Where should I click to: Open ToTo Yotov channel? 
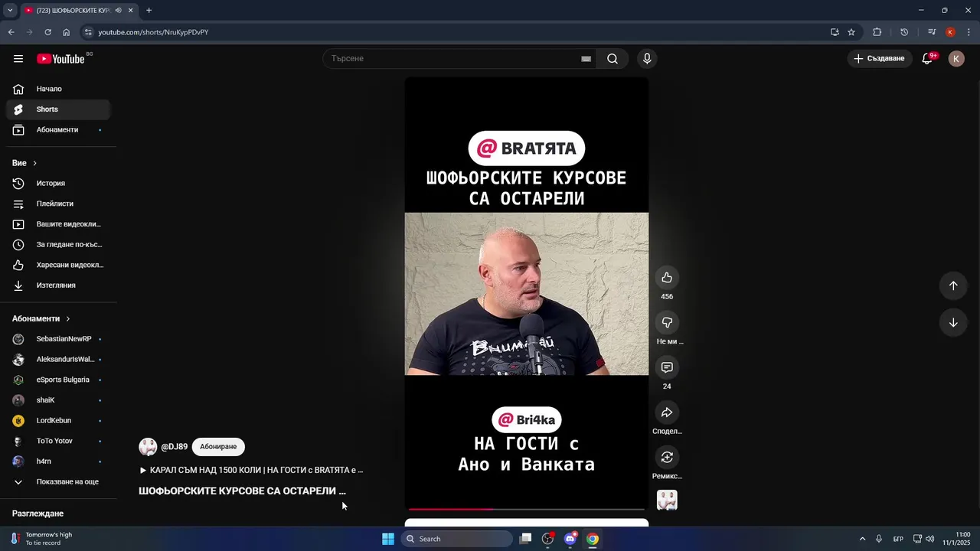coord(58,441)
